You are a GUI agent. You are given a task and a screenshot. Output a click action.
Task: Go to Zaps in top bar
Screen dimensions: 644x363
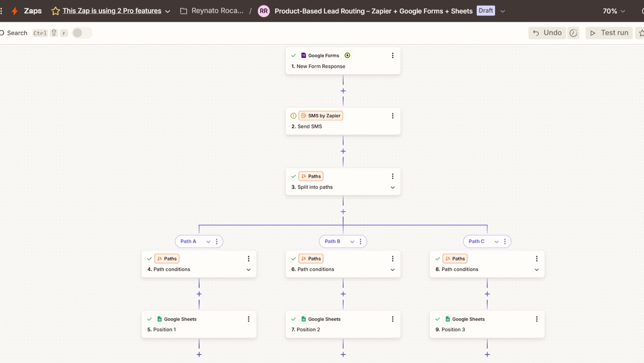pos(33,11)
